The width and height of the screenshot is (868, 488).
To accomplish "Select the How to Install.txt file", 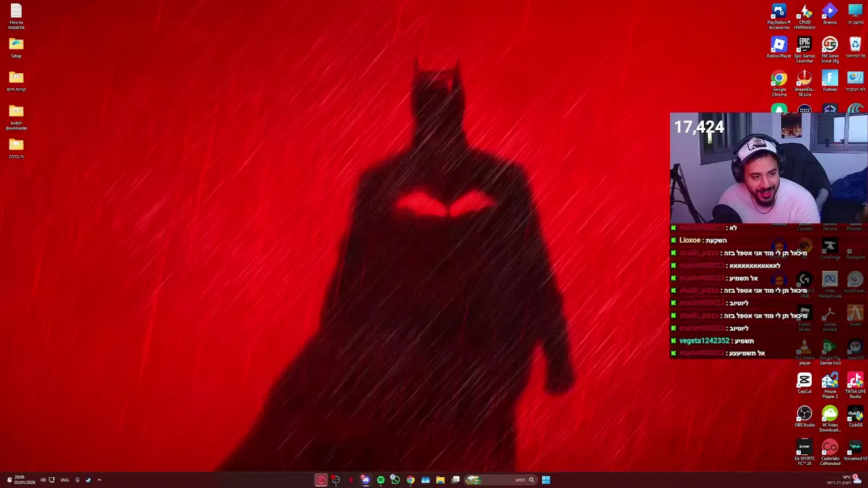I will pos(16,16).
